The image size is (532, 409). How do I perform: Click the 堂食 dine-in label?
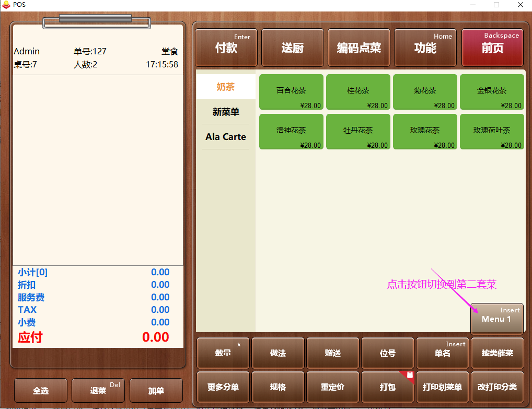click(x=170, y=52)
